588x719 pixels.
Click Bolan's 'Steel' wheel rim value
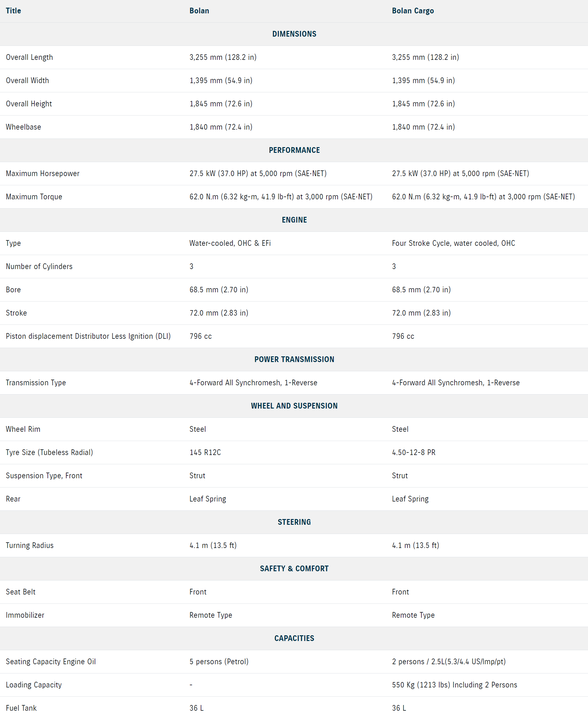(x=197, y=429)
